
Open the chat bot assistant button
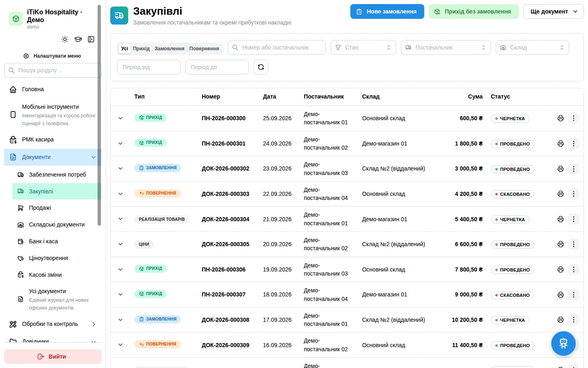563,343
